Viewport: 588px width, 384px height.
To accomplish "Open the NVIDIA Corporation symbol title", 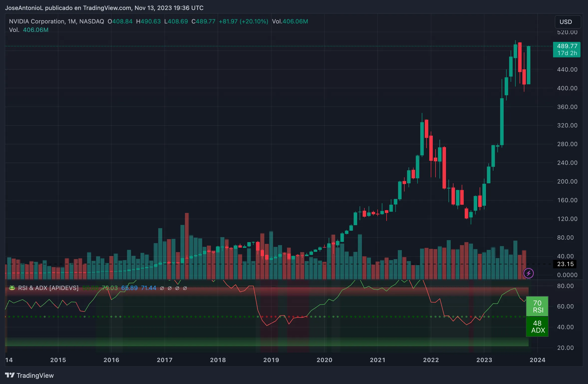I will 37,21.
